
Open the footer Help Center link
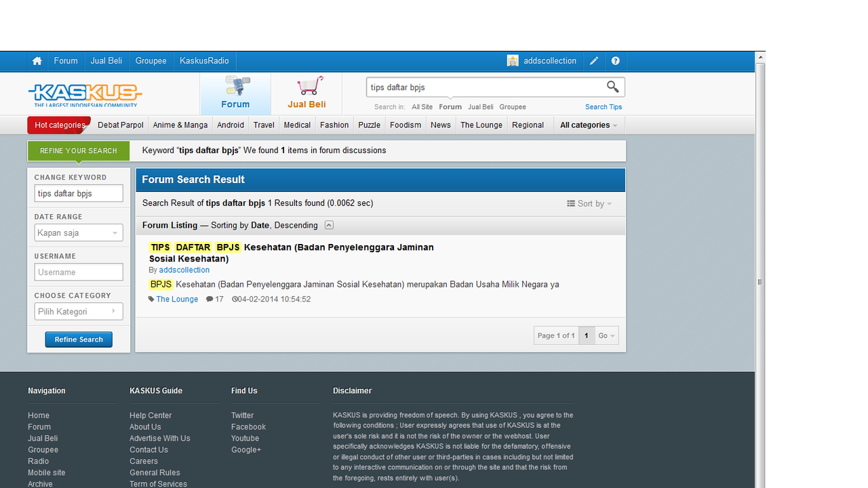click(151, 415)
